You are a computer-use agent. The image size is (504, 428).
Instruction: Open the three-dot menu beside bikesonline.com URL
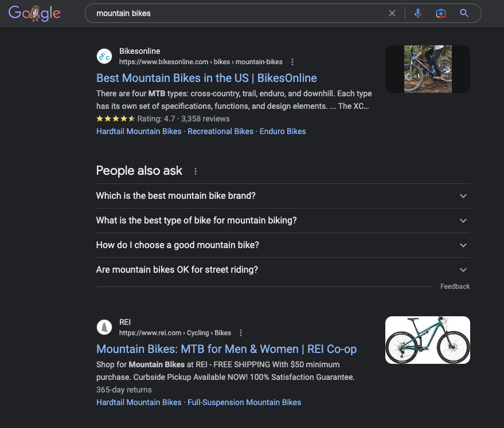tap(292, 62)
